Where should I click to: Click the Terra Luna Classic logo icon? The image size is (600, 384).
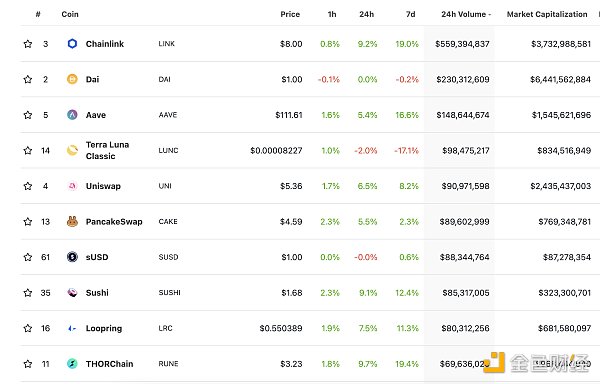click(72, 150)
